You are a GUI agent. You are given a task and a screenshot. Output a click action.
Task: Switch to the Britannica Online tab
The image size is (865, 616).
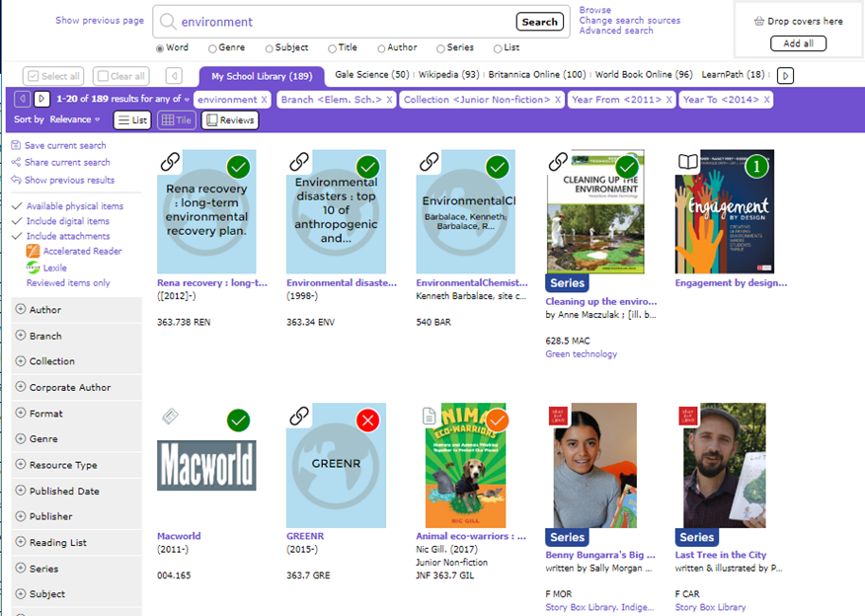click(x=537, y=74)
